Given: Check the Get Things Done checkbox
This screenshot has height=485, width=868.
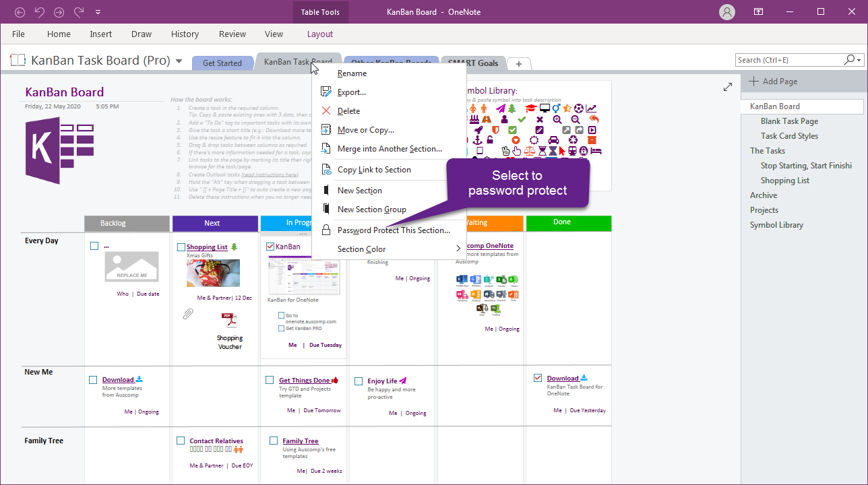Looking at the screenshot, I should click(270, 381).
